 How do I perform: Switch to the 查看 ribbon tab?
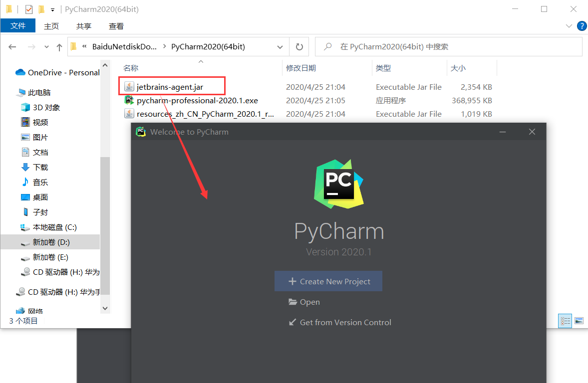click(x=116, y=26)
